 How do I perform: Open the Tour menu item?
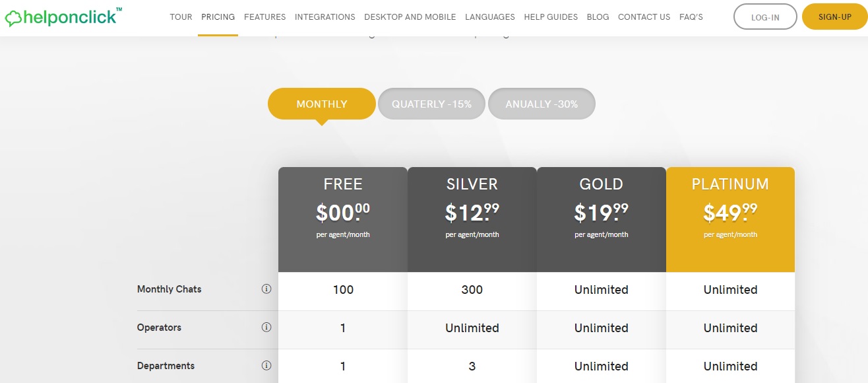tap(181, 17)
